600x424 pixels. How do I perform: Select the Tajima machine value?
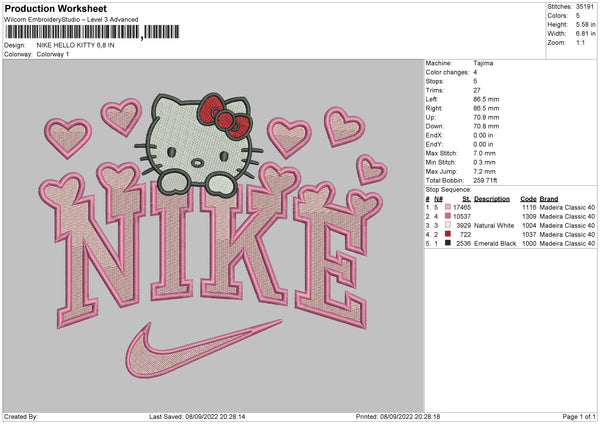485,63
